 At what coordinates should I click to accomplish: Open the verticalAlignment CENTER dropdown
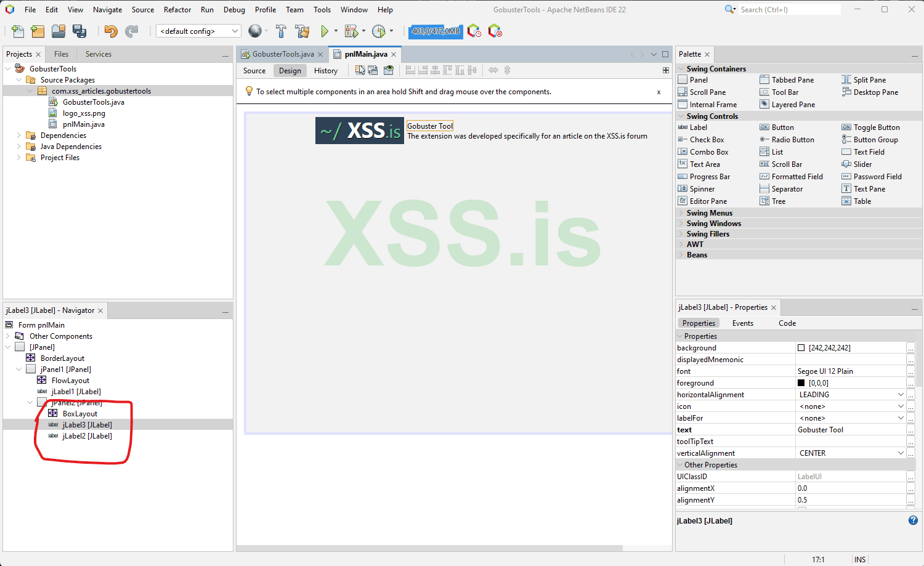tap(901, 453)
